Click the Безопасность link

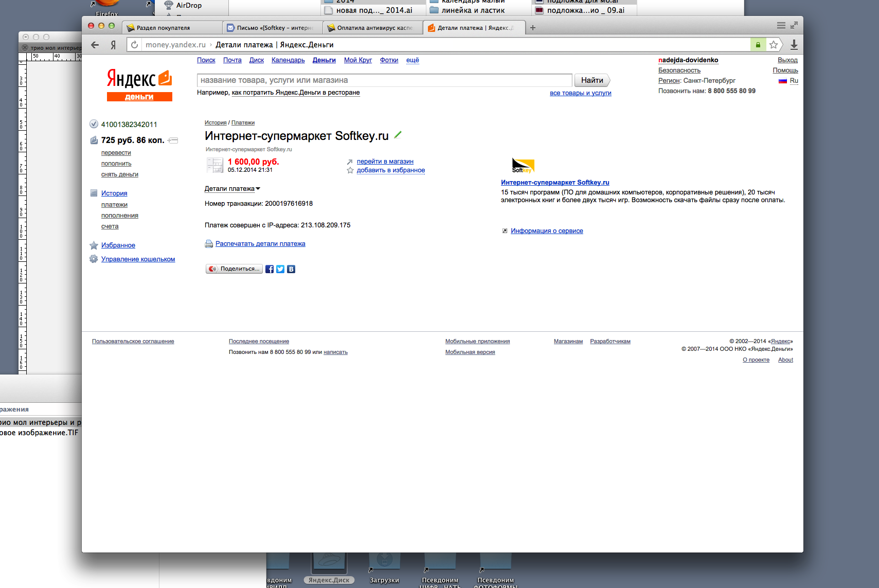pos(679,70)
